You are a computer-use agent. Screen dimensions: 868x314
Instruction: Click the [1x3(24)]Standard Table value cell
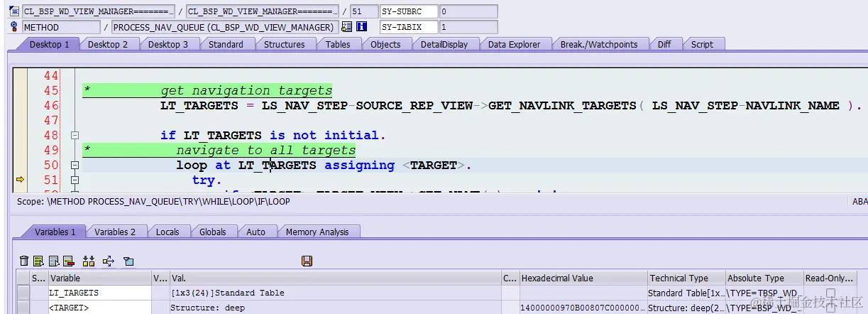point(335,293)
